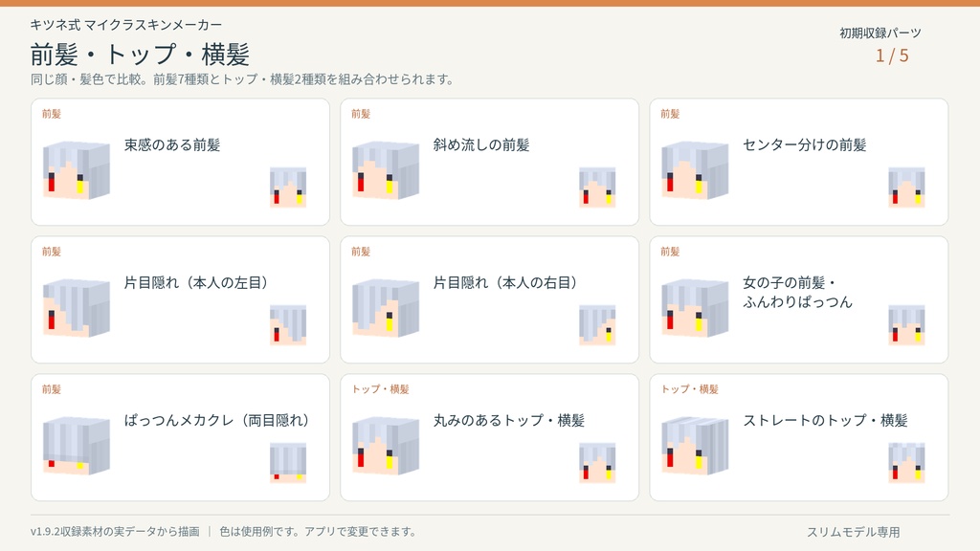
Task: Click the 前髪 tag on ぱっつんメカクレ card
Action: (x=52, y=389)
